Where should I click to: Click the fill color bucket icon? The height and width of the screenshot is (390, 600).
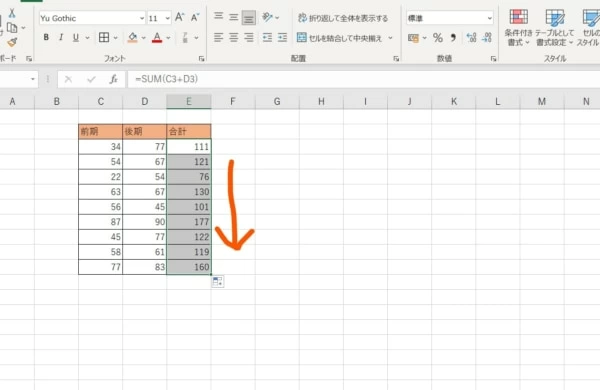point(132,38)
